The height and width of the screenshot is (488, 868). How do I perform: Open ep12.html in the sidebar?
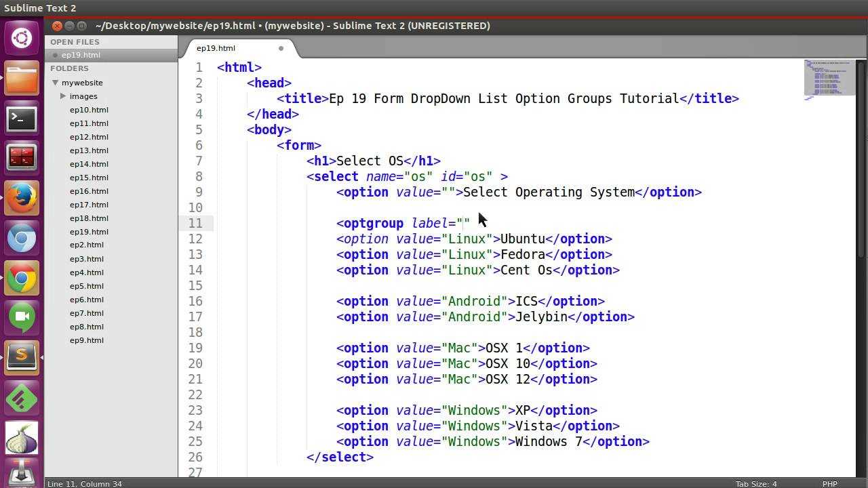click(x=89, y=137)
